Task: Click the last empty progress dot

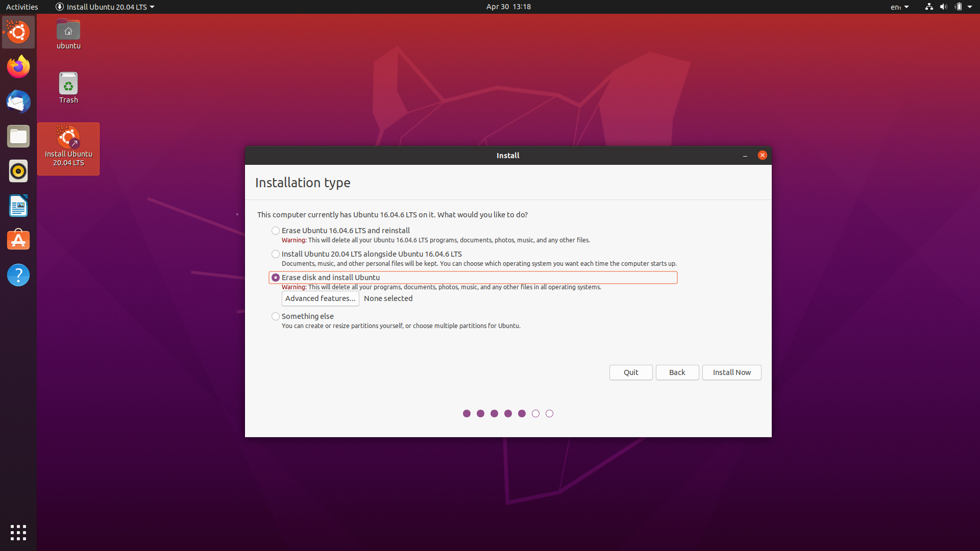Action: pyautogui.click(x=549, y=414)
